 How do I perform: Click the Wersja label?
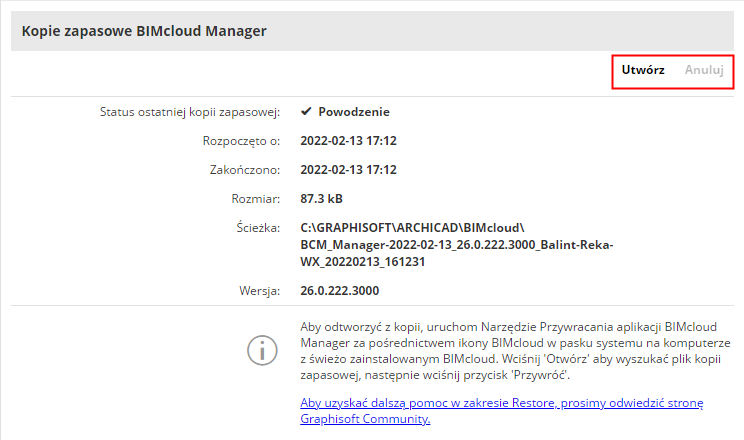pos(260,291)
